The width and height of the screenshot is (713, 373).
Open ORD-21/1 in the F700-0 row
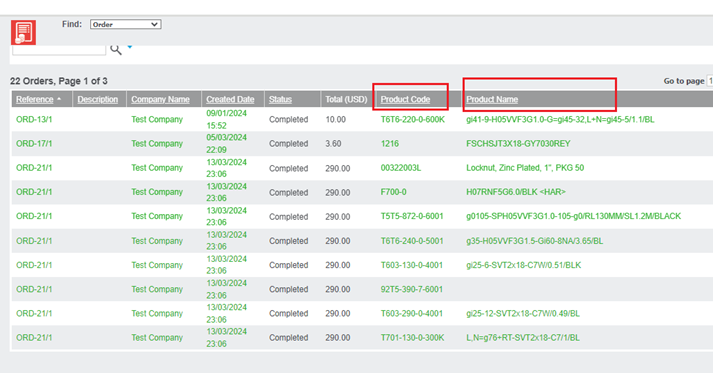[34, 192]
